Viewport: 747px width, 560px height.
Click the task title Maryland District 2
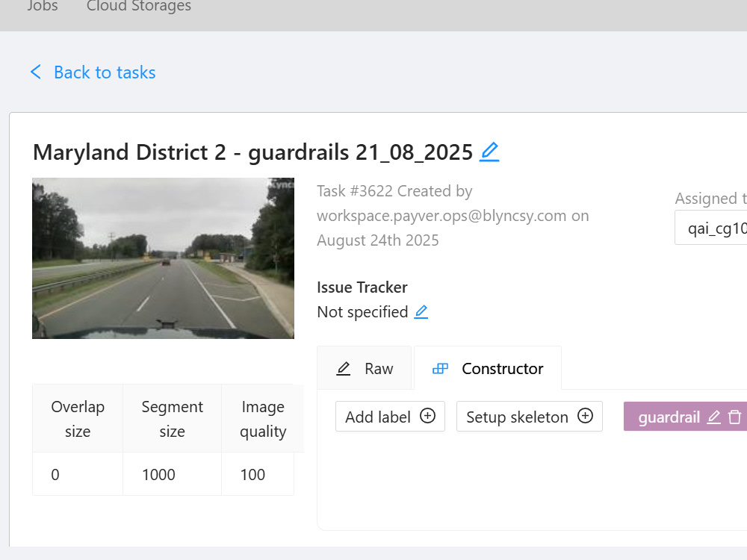(x=252, y=152)
